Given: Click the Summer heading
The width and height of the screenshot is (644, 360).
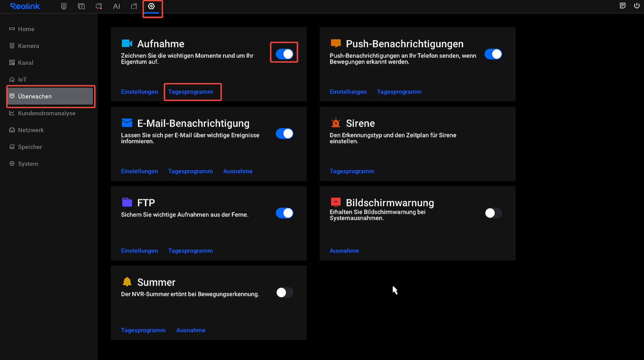Looking at the screenshot, I should [156, 282].
